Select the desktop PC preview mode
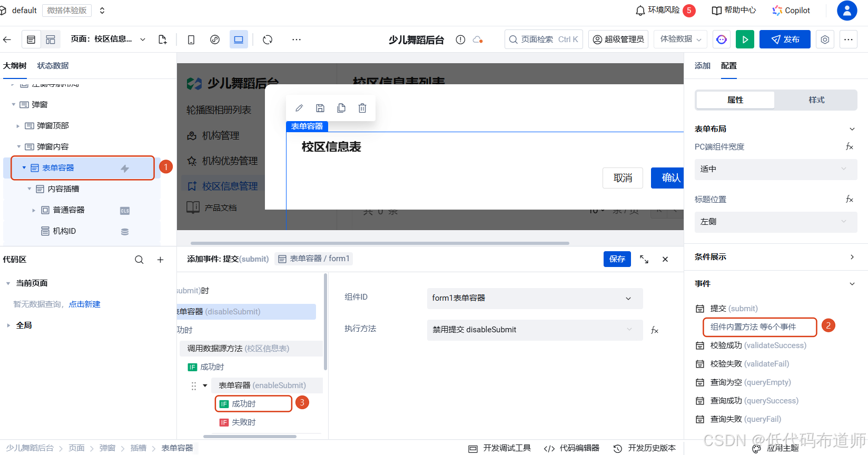This screenshot has width=868, height=455. [x=239, y=39]
